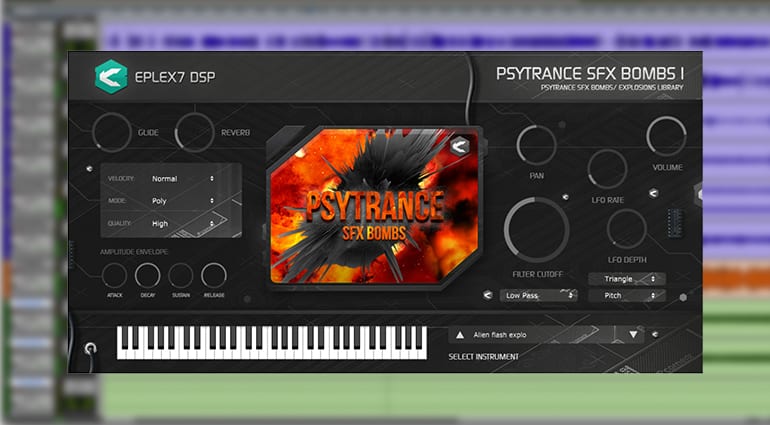Open the Velocity dropdown set to Normal

[x=183, y=178]
